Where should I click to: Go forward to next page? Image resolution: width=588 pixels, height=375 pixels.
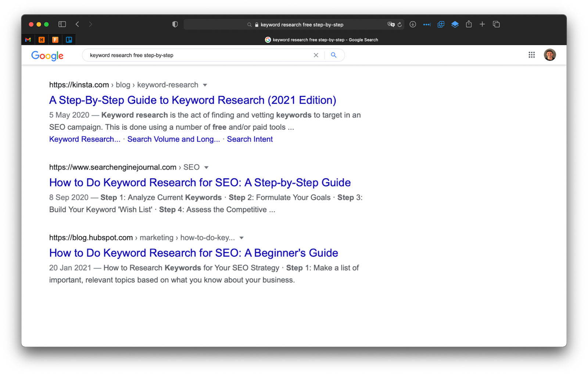(90, 24)
